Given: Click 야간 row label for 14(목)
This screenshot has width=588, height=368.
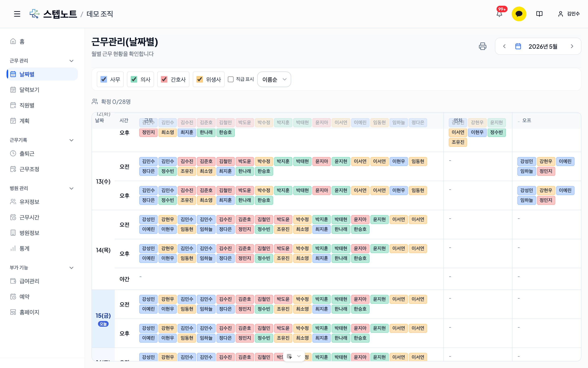Looking at the screenshot, I should tap(124, 279).
